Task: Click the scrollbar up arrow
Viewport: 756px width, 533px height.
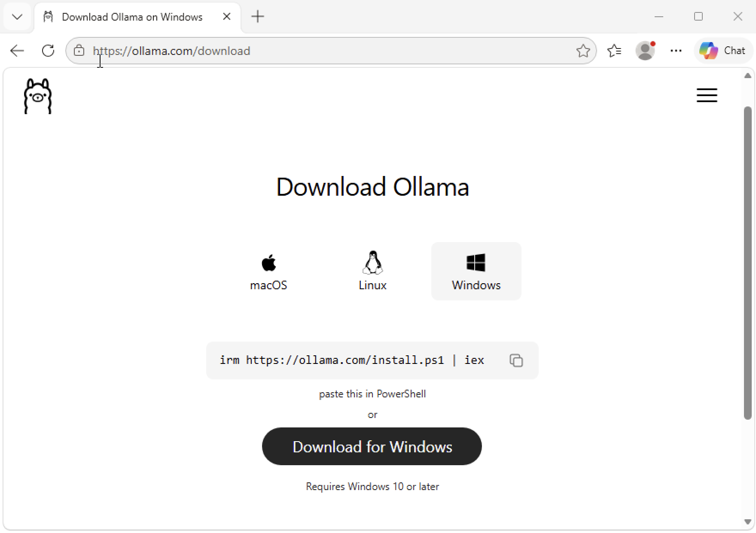Action: (747, 76)
